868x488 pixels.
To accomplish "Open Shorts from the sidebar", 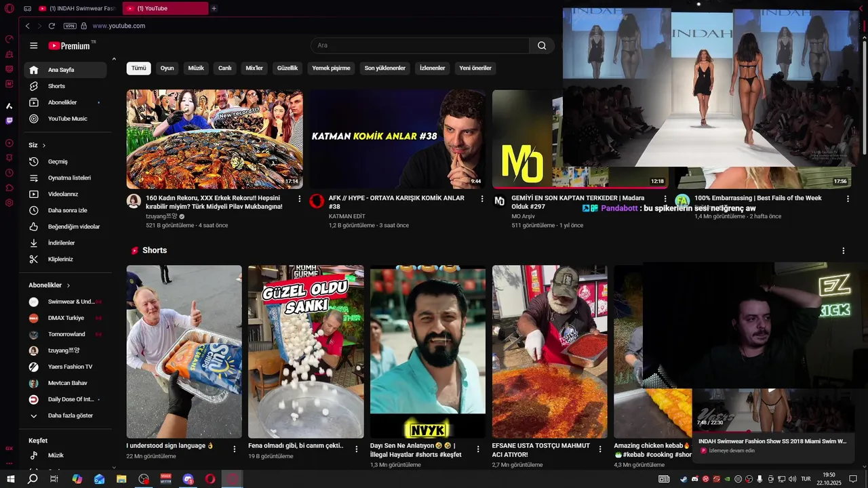I will [65, 86].
